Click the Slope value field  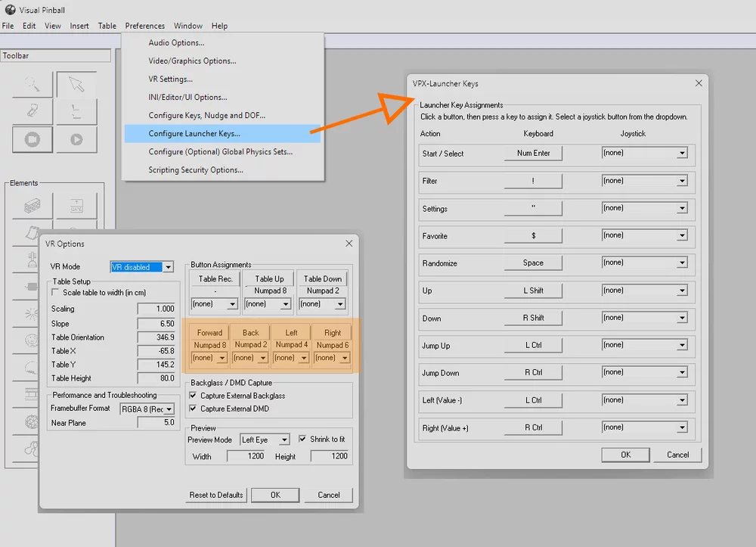pyautogui.click(x=156, y=324)
